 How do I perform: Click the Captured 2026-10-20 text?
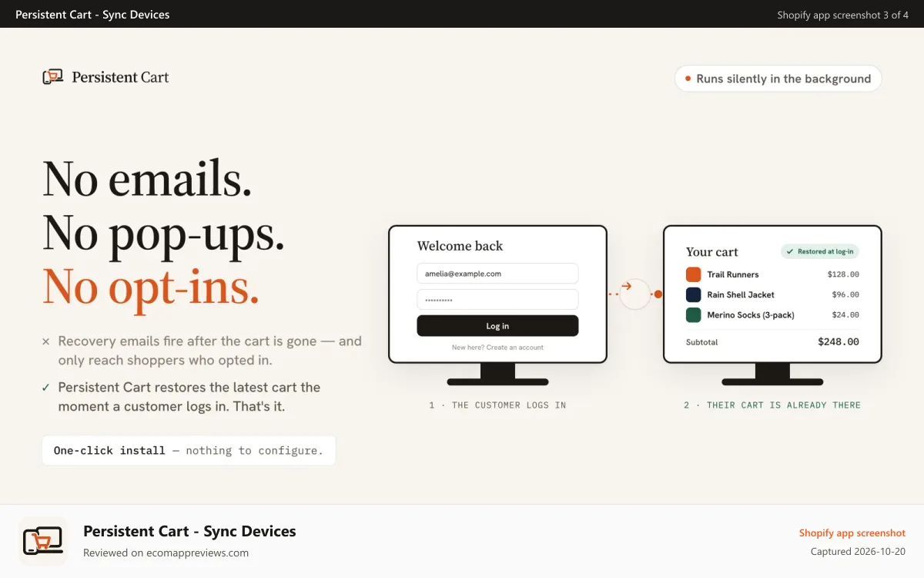coord(858,552)
